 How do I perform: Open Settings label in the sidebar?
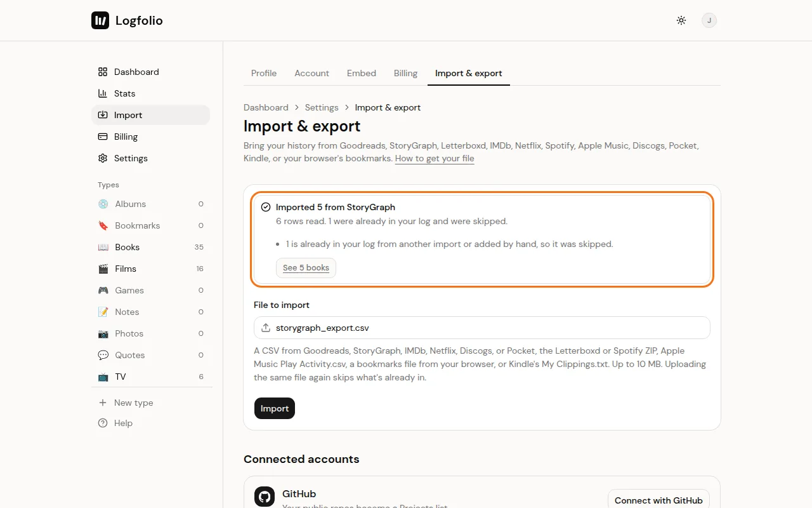tap(131, 158)
